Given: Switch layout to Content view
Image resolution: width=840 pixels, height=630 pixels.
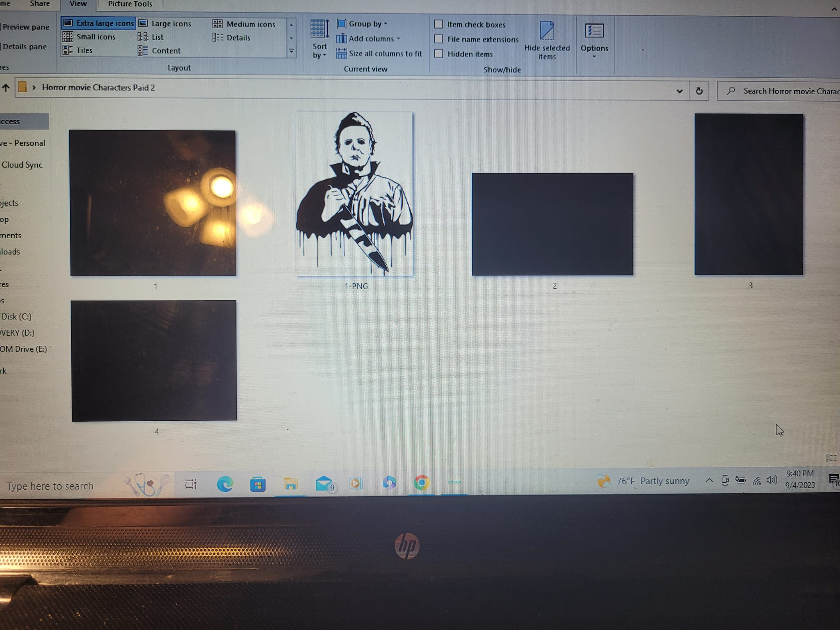Looking at the screenshot, I should (159, 51).
